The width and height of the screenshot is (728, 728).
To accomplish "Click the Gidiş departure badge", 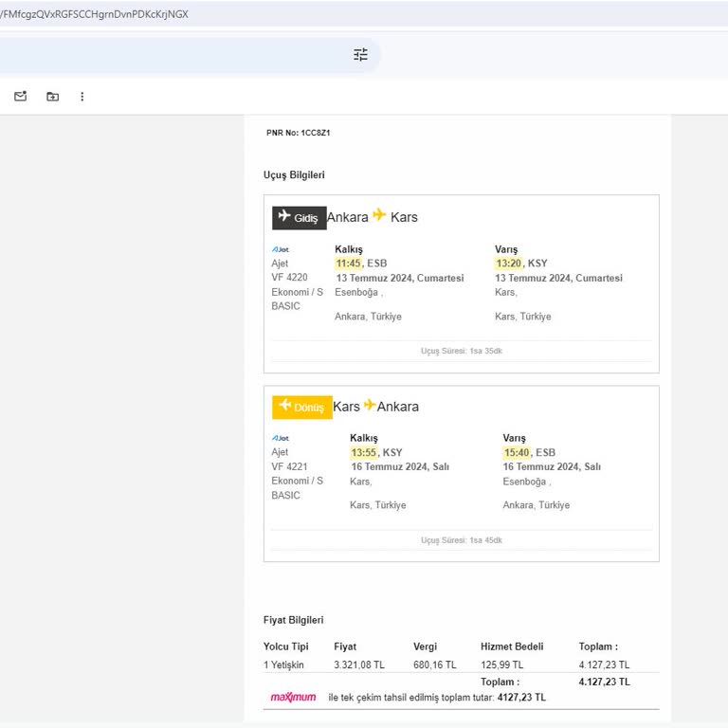I will pyautogui.click(x=299, y=218).
